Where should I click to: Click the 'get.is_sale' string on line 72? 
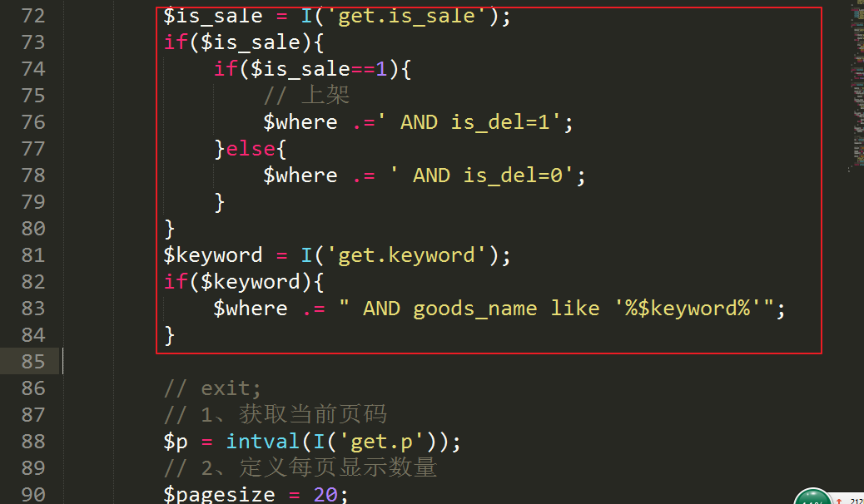point(406,16)
